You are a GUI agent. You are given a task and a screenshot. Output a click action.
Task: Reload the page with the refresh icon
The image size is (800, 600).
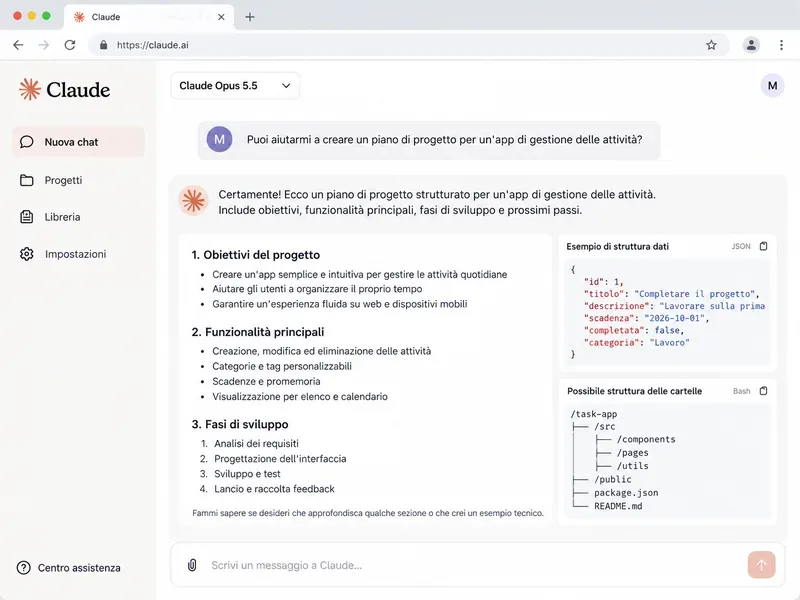click(70, 45)
